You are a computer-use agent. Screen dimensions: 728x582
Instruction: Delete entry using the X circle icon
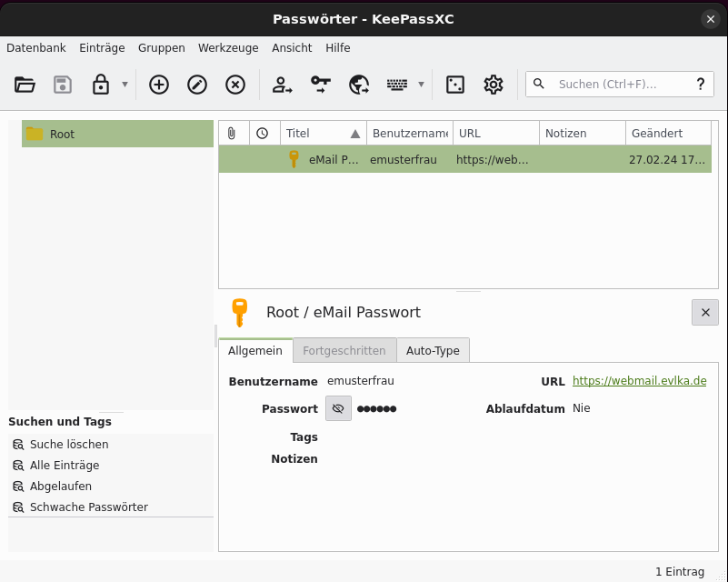(x=235, y=85)
